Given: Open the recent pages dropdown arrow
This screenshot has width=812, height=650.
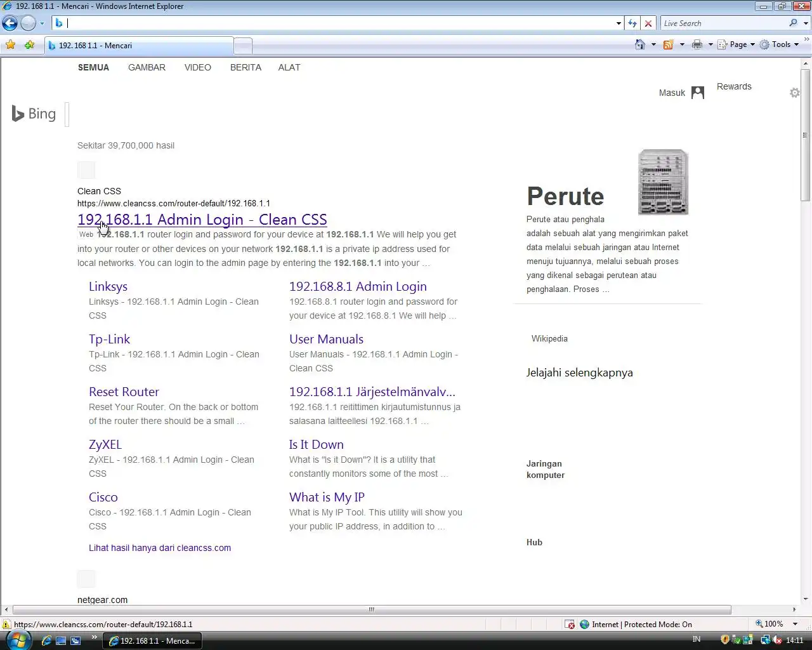Looking at the screenshot, I should 42,23.
